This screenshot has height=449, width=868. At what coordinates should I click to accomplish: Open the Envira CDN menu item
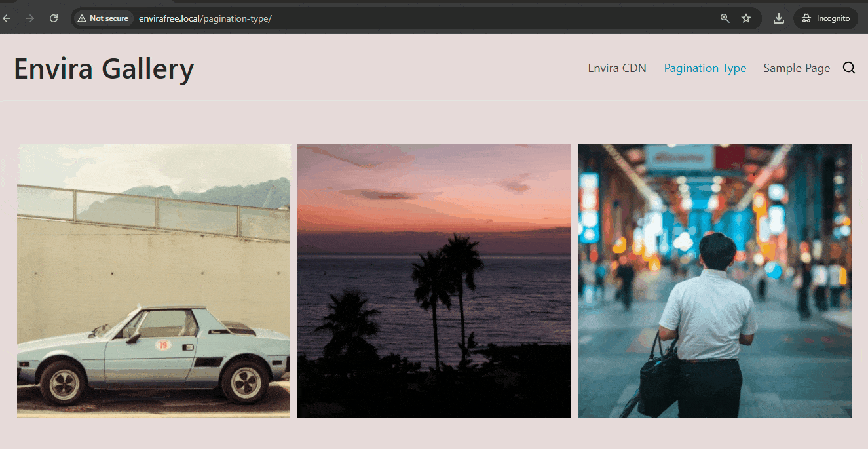616,68
